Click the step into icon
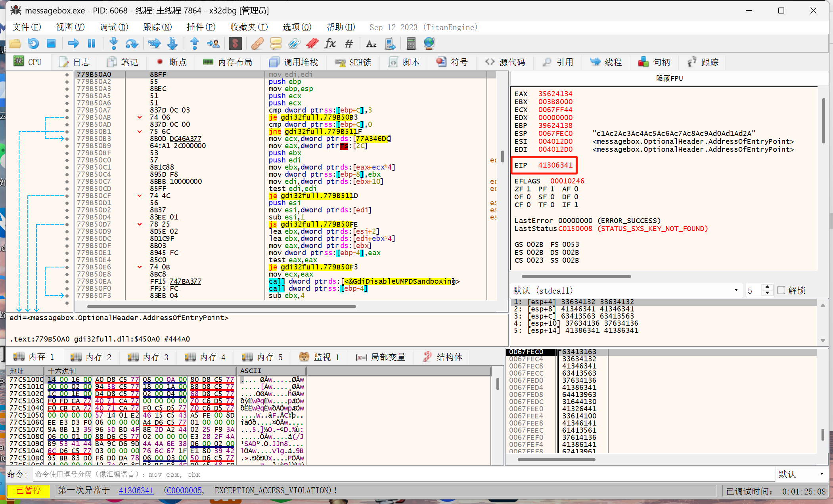This screenshot has height=504, width=833. [114, 44]
